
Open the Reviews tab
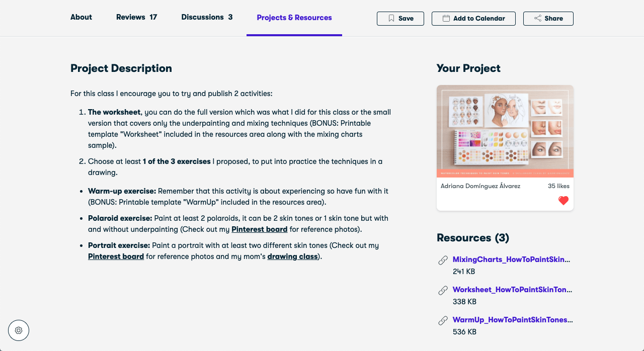coord(136,17)
